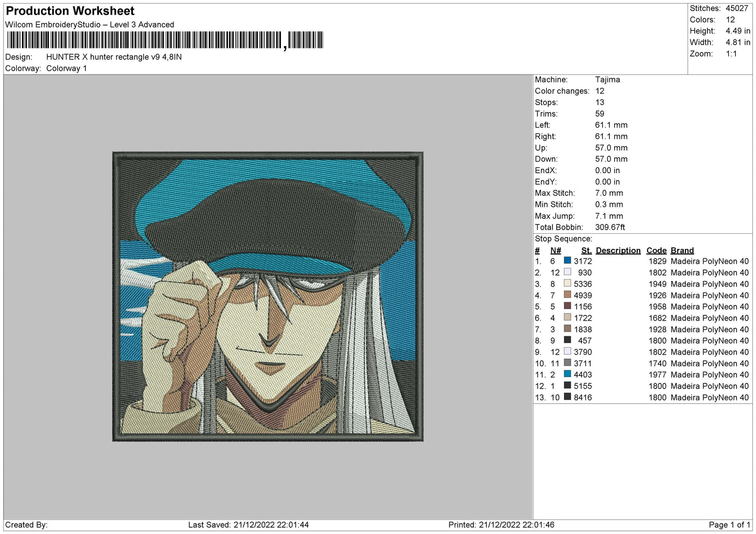Click the 'Production Worksheet' title
This screenshot has height=534, width=756.
click(70, 11)
